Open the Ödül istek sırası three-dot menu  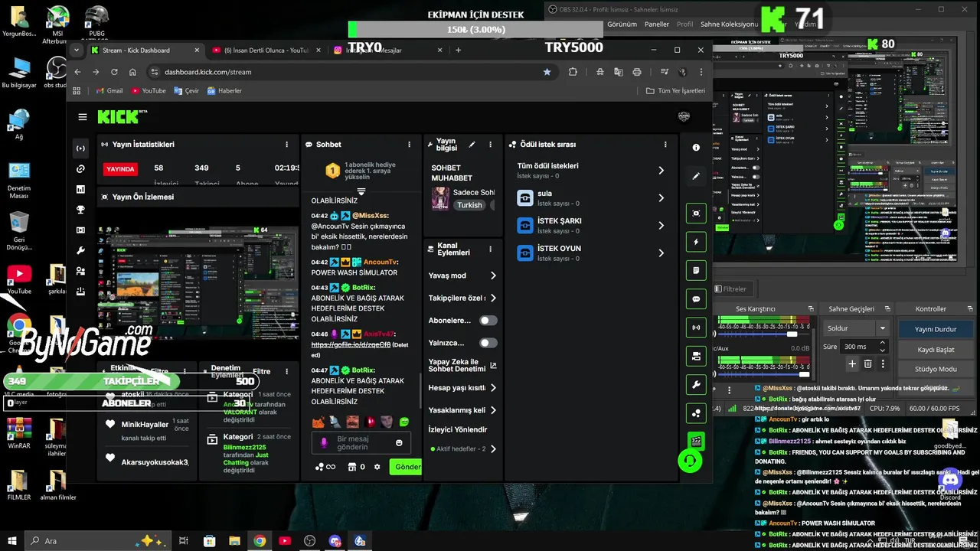pos(665,144)
